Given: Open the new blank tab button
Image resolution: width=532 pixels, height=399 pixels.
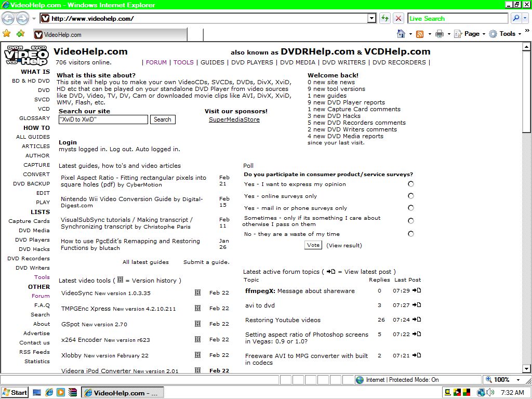Looking at the screenshot, I should pyautogui.click(x=195, y=35).
